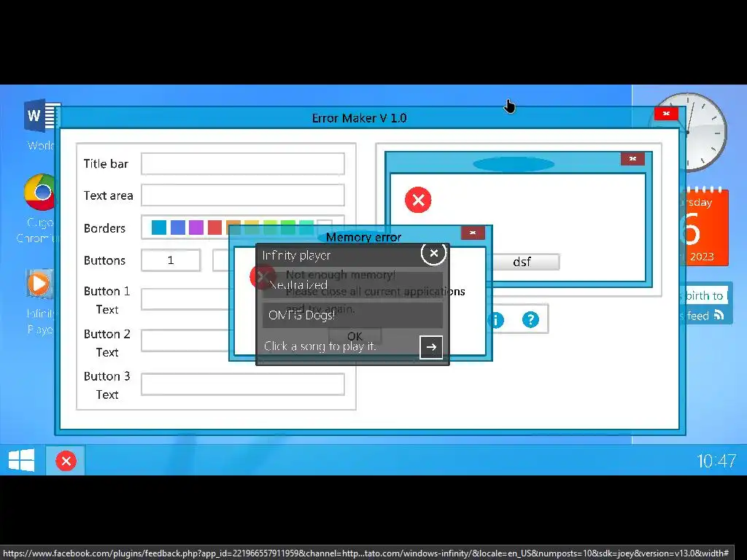
Task: Close the error preview window
Action: coord(632,158)
